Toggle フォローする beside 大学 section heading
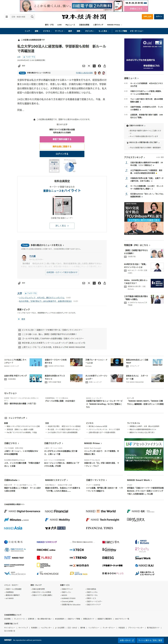This screenshot has width=168, height=644. [30, 293]
